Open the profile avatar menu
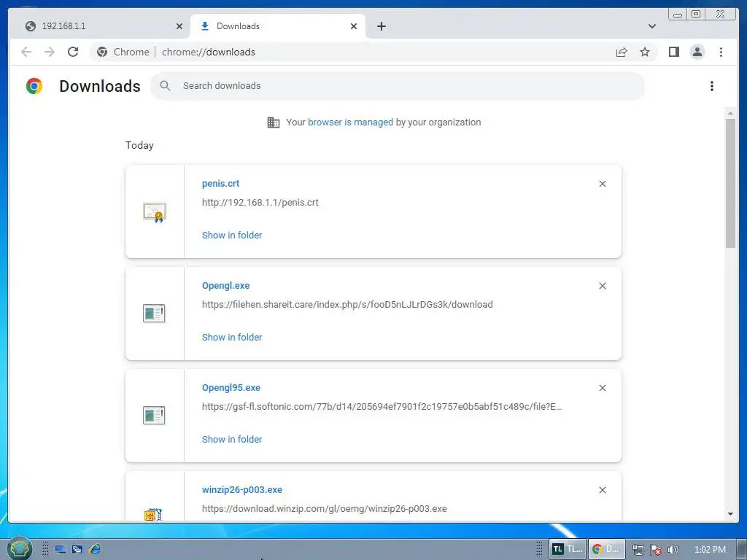 click(697, 52)
